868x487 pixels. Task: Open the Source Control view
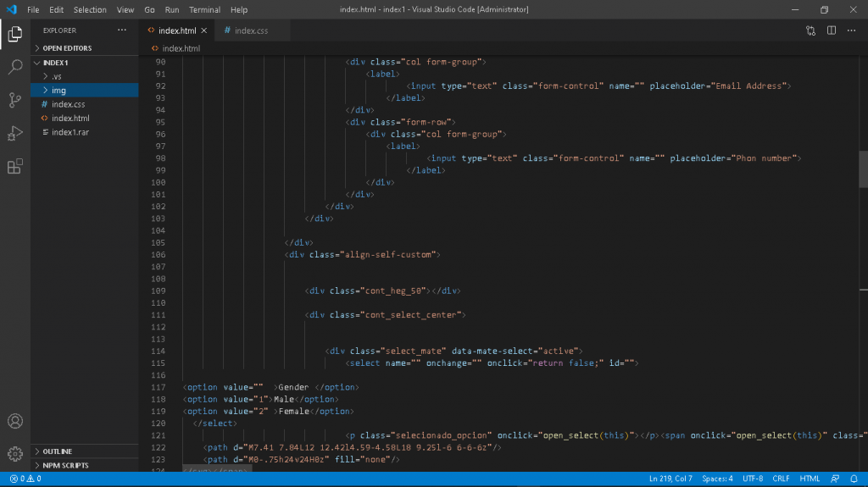(15, 100)
